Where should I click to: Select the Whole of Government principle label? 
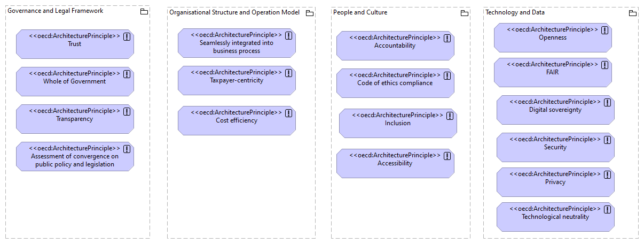(x=75, y=81)
